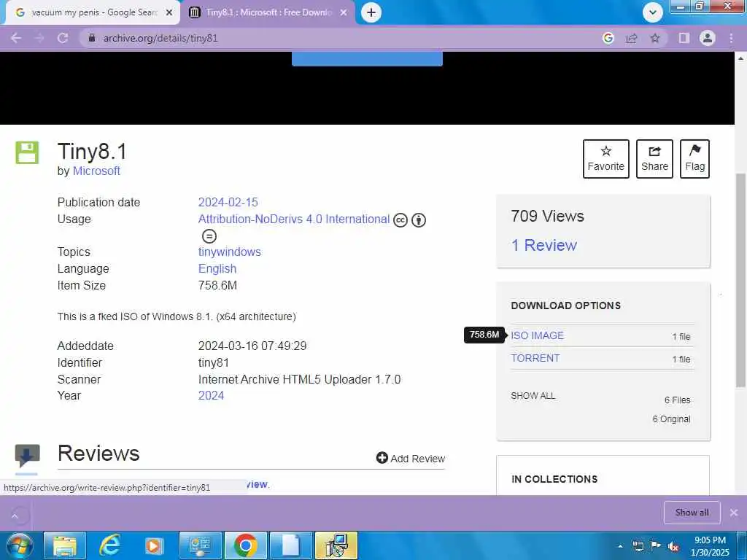Click the muted volume tray icon
Screen dimensions: 747x560
tap(673, 547)
